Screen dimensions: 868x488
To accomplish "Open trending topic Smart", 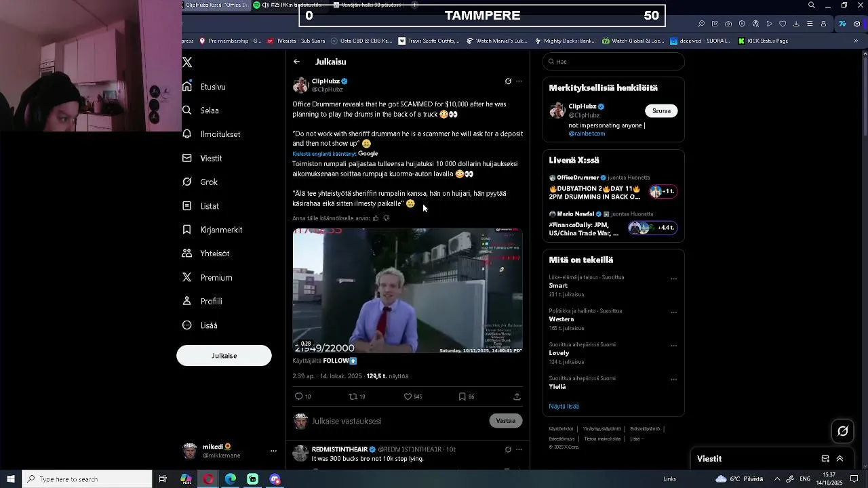I will click(x=558, y=286).
